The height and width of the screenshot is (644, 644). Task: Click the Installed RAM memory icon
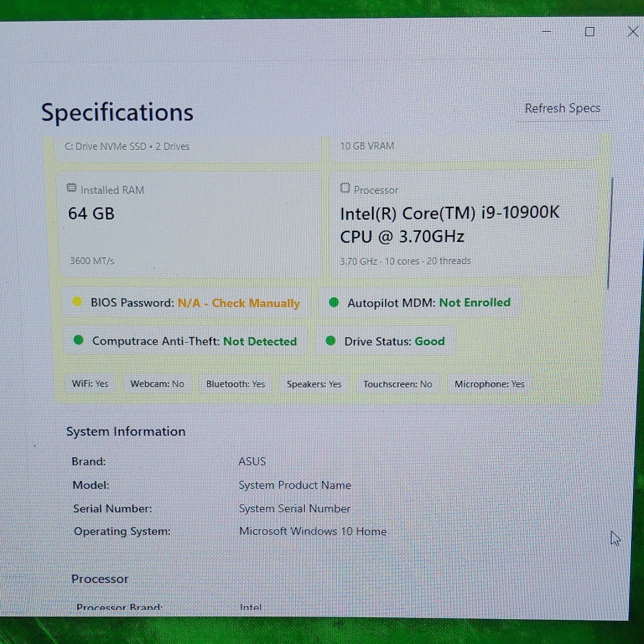tap(71, 188)
